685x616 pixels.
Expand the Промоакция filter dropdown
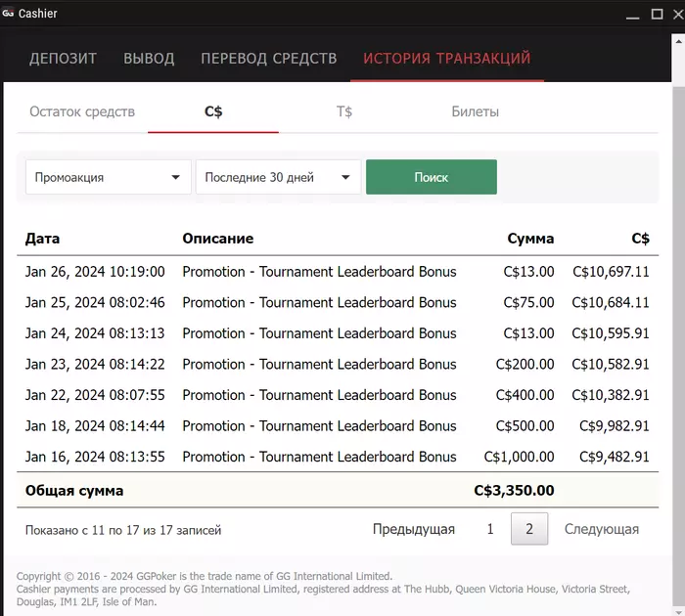109,177
